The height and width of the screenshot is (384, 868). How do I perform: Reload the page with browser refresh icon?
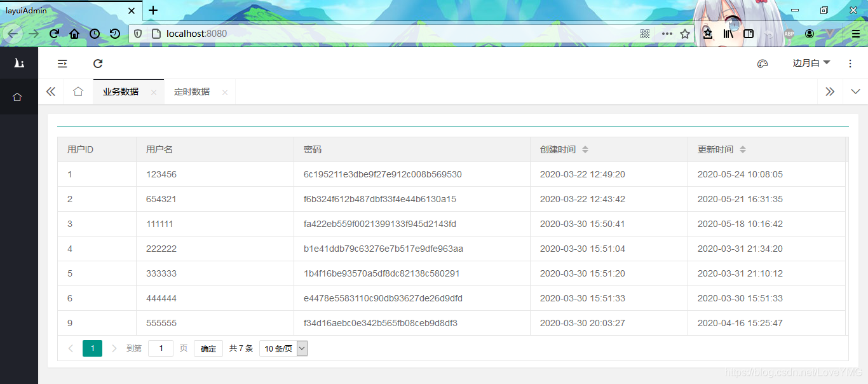click(55, 34)
